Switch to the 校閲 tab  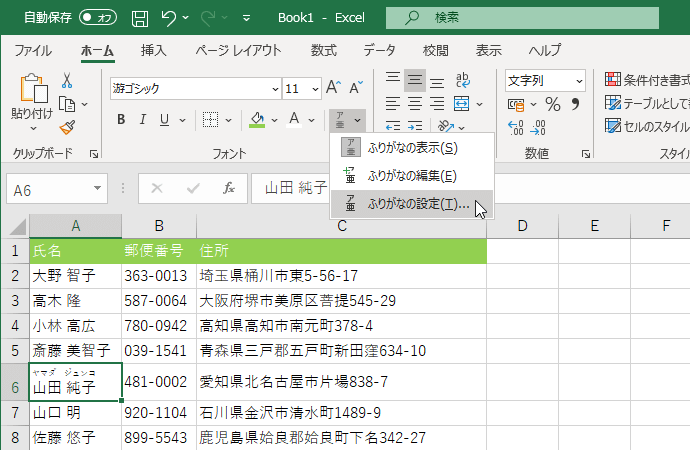click(x=435, y=50)
